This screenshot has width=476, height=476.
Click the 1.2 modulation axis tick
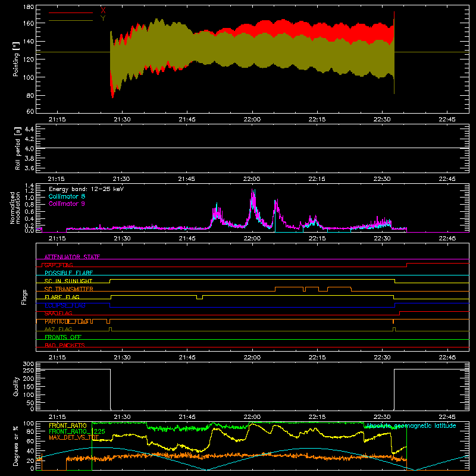tap(29, 191)
